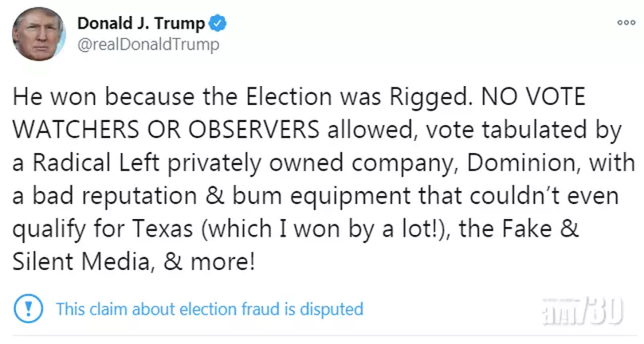Open the 'claim about election fraud is disputed' link
The height and width of the screenshot is (344, 644).
[210, 309]
